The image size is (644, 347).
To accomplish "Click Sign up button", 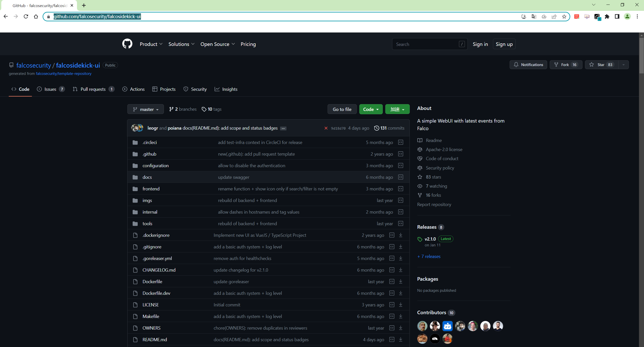I will point(504,44).
